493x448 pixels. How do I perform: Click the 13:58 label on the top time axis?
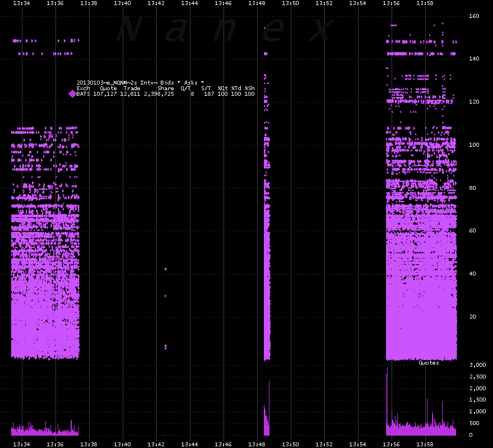coord(425,3)
